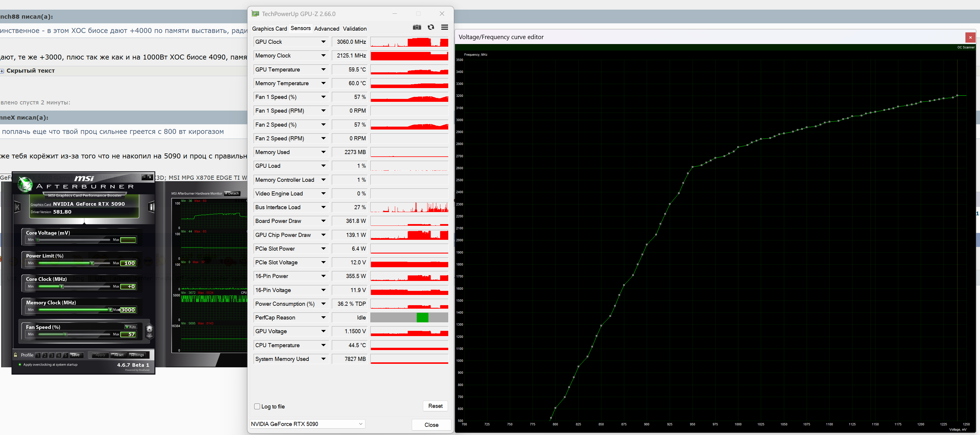Click the OC Scanner link in curve editor
The width and height of the screenshot is (980, 435).
pyautogui.click(x=965, y=48)
